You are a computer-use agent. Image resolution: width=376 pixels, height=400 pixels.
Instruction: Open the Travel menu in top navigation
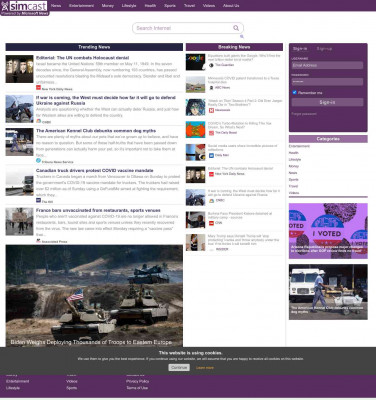pos(189,6)
